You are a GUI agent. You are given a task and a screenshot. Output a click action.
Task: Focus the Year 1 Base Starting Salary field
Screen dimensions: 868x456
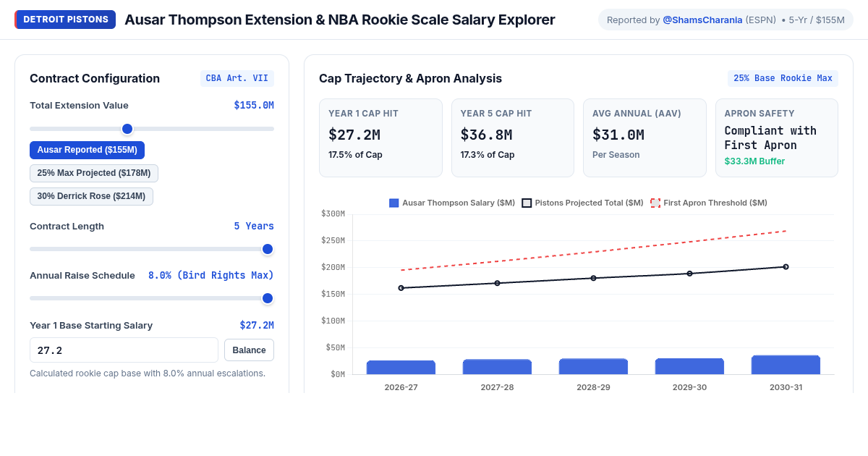tap(124, 350)
